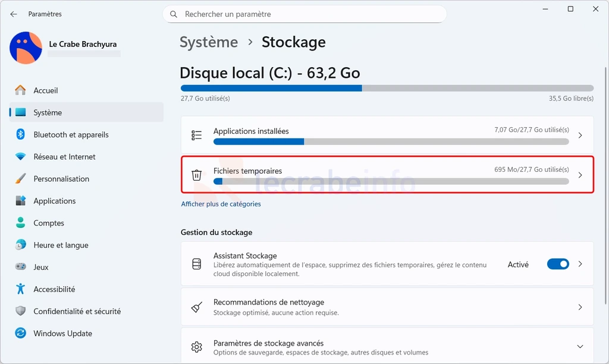
Task: Click the Paramètres de stockage avancés gear icon
Action: tap(196, 347)
